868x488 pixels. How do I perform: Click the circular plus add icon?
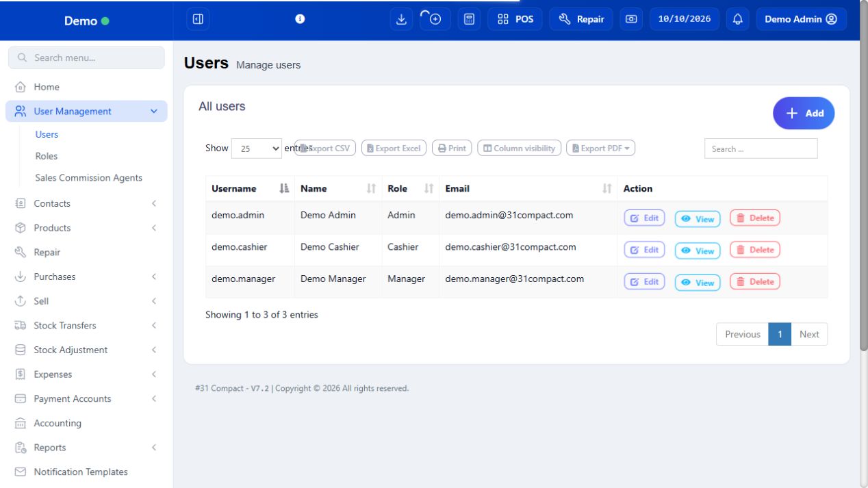(x=435, y=19)
